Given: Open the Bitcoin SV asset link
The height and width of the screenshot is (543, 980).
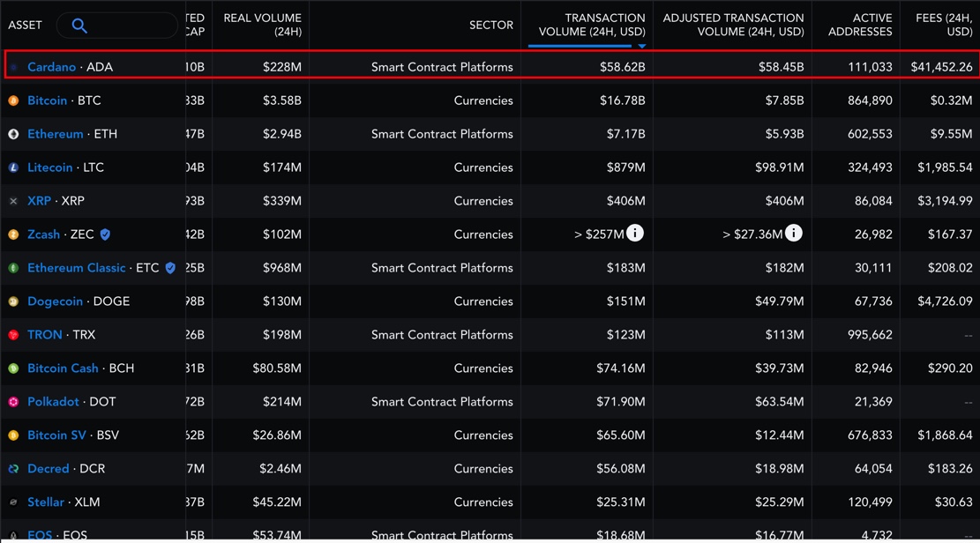Looking at the screenshot, I should point(56,435).
